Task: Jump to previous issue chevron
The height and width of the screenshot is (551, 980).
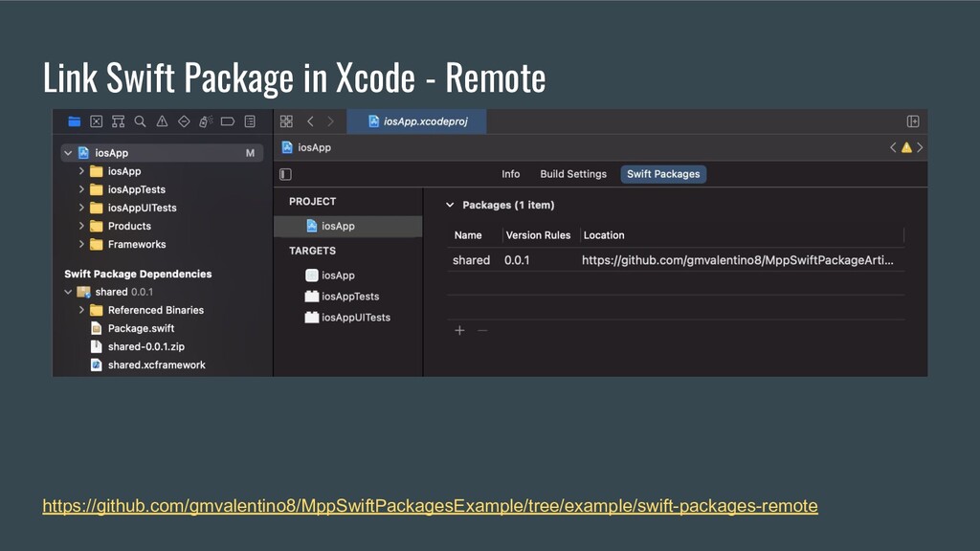Action: 893,147
